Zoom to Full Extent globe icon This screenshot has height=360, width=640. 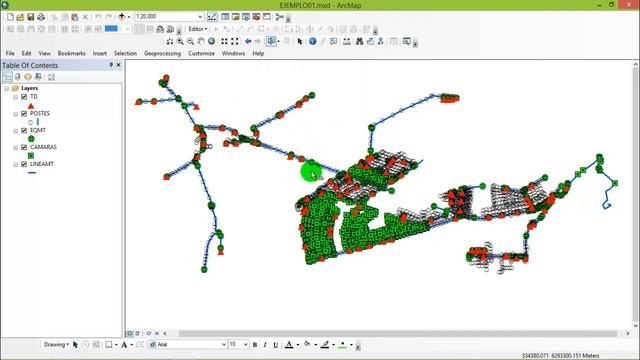tap(211, 41)
